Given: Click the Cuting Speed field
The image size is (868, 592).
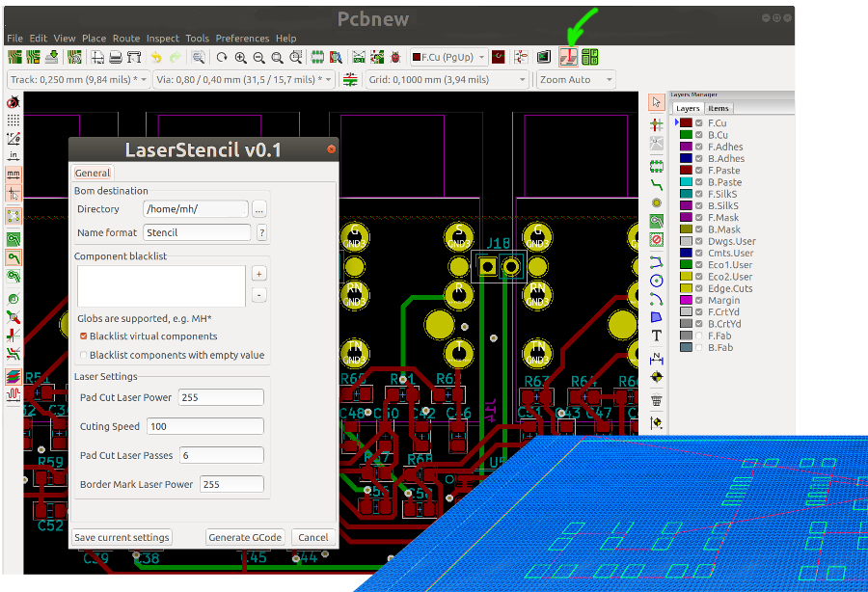Looking at the screenshot, I should [x=205, y=426].
